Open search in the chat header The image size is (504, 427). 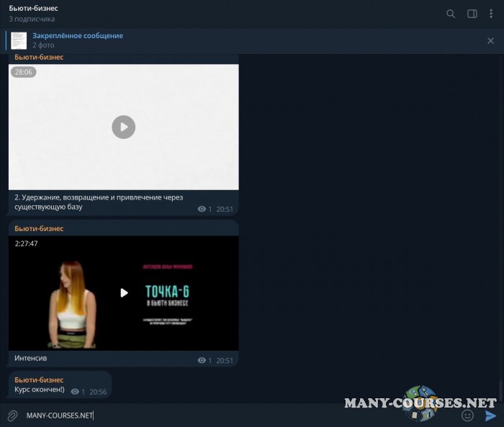(451, 14)
